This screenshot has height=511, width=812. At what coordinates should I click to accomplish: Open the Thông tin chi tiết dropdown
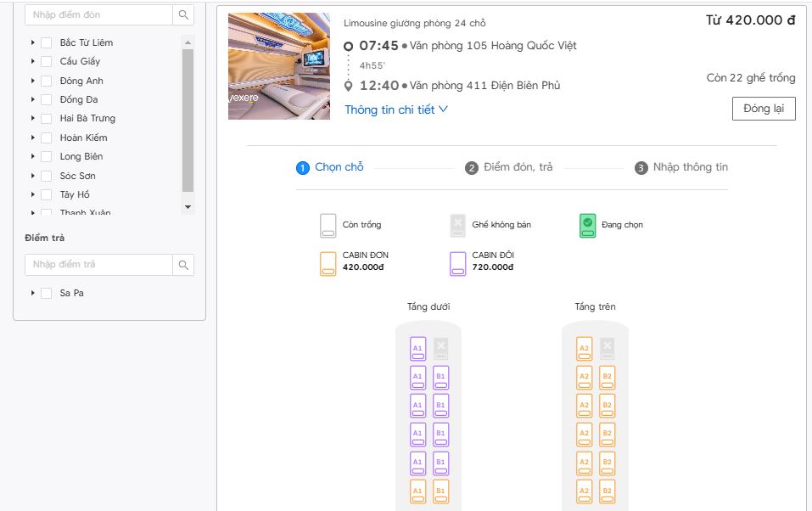tap(395, 109)
